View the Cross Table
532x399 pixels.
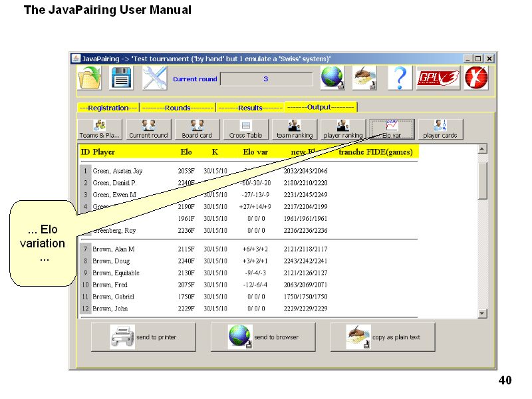pos(245,129)
